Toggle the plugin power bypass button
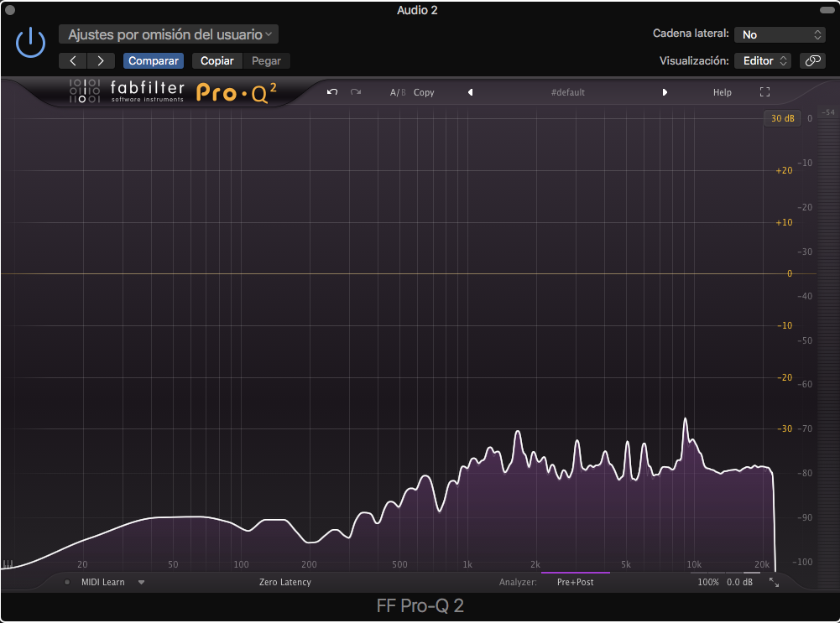This screenshot has width=840, height=623. point(30,42)
